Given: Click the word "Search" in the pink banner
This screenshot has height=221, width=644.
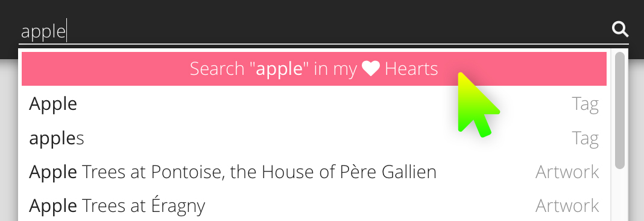Looking at the screenshot, I should point(217,69).
